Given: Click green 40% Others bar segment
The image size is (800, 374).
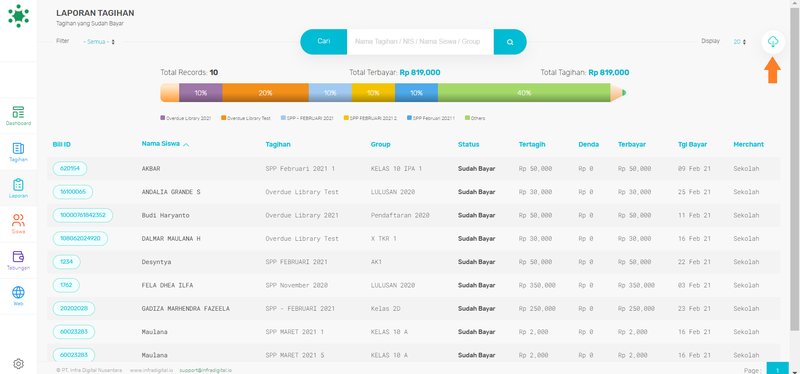Looking at the screenshot, I should point(524,93).
